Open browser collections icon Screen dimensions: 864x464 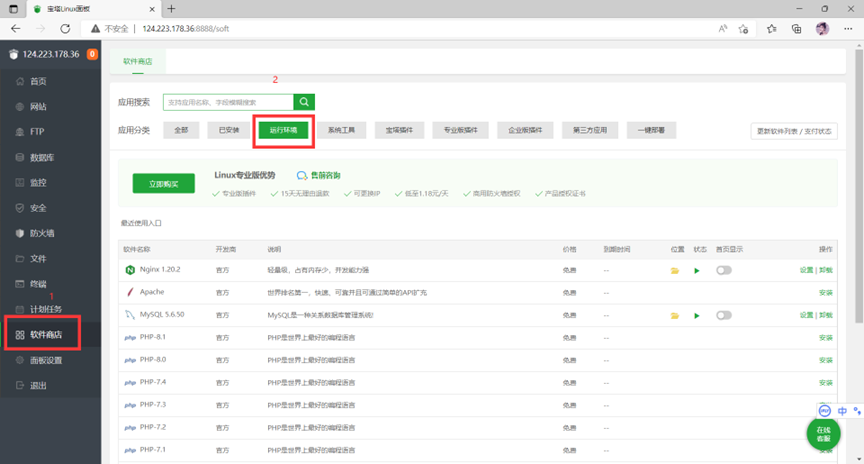coord(796,29)
